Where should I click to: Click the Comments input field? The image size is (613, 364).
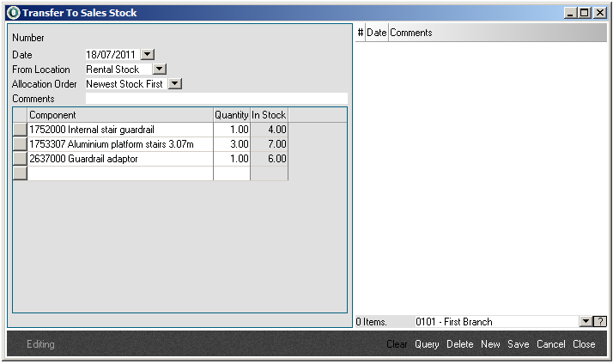coord(216,99)
